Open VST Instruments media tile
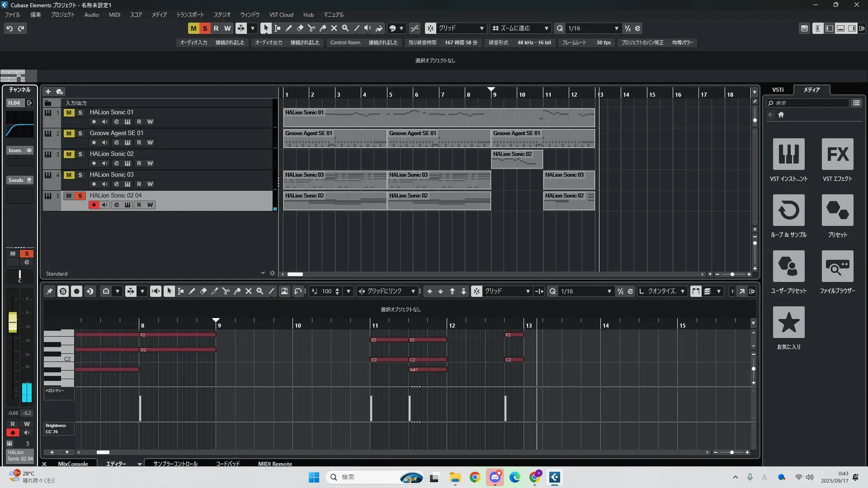868x488 pixels. click(x=788, y=154)
